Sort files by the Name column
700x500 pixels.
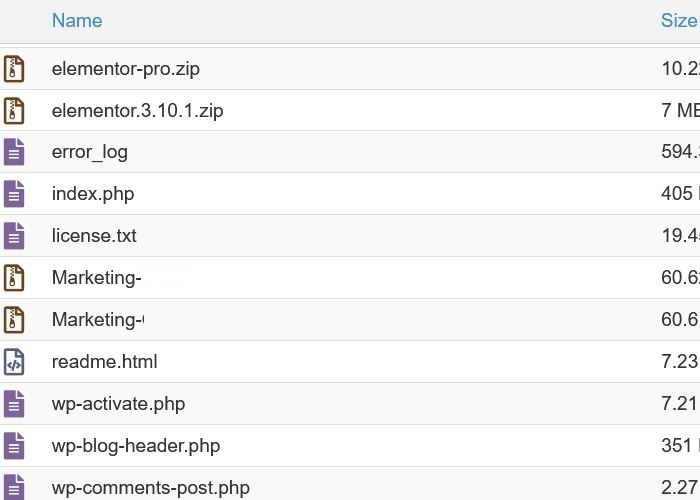click(x=77, y=21)
